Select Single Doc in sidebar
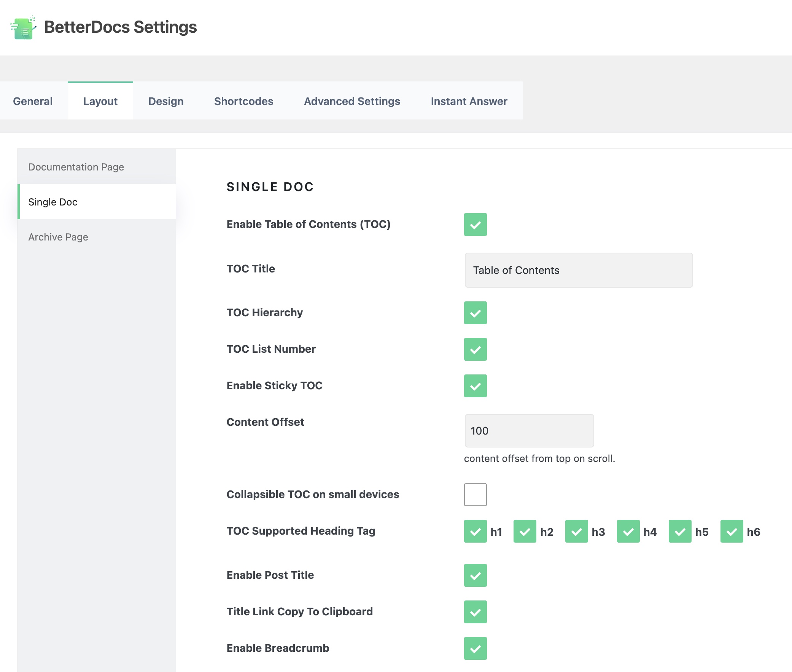The height and width of the screenshot is (672, 792). [x=97, y=202]
